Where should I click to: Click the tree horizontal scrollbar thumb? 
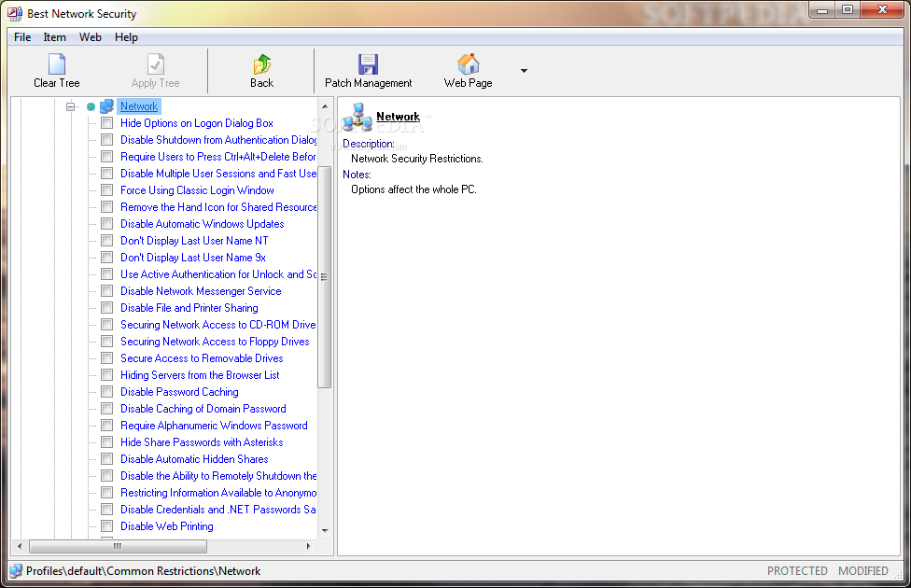pyautogui.click(x=118, y=546)
